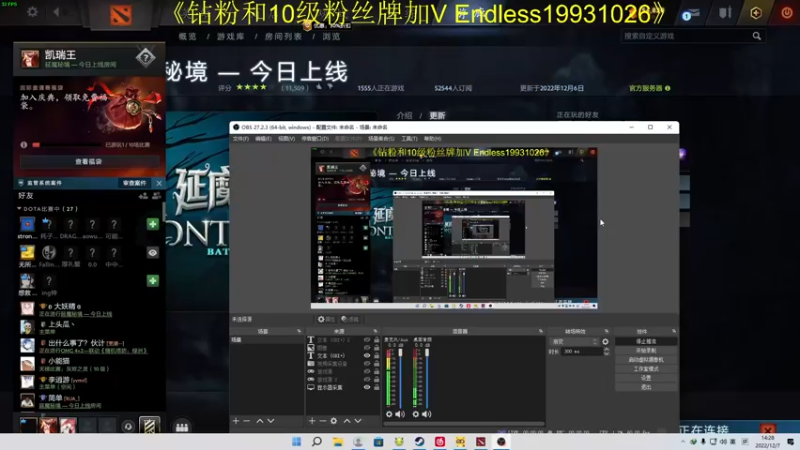800x450 pixels.
Task: Open OBS Tools menu
Action: [409, 139]
